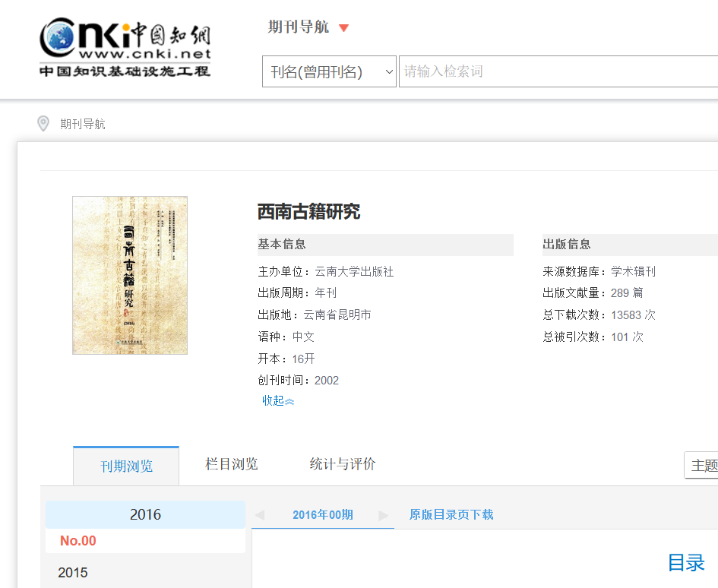Click the red triangle beside 期刊导航

pyautogui.click(x=343, y=28)
